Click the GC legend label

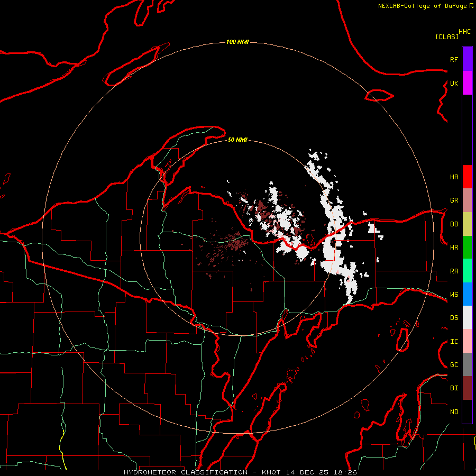point(454,365)
